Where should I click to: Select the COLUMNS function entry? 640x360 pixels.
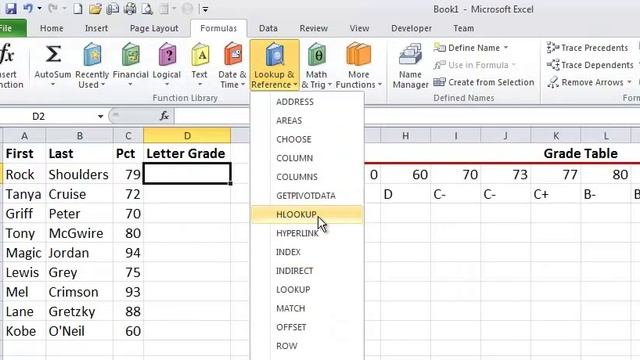tap(307, 177)
